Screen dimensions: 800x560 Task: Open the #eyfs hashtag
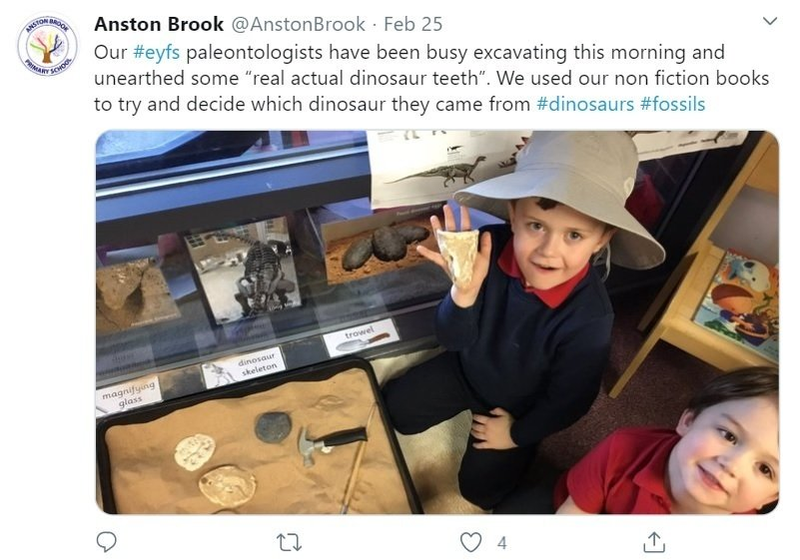coord(157,53)
